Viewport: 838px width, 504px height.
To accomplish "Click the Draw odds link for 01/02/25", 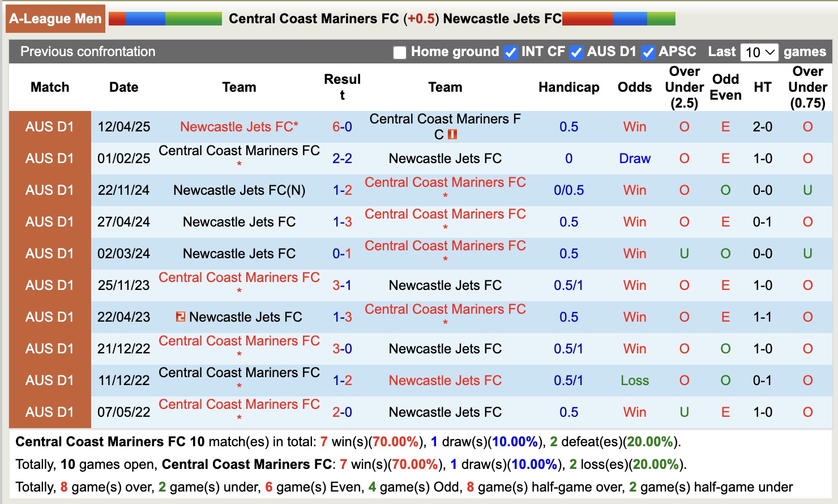I will (x=634, y=159).
